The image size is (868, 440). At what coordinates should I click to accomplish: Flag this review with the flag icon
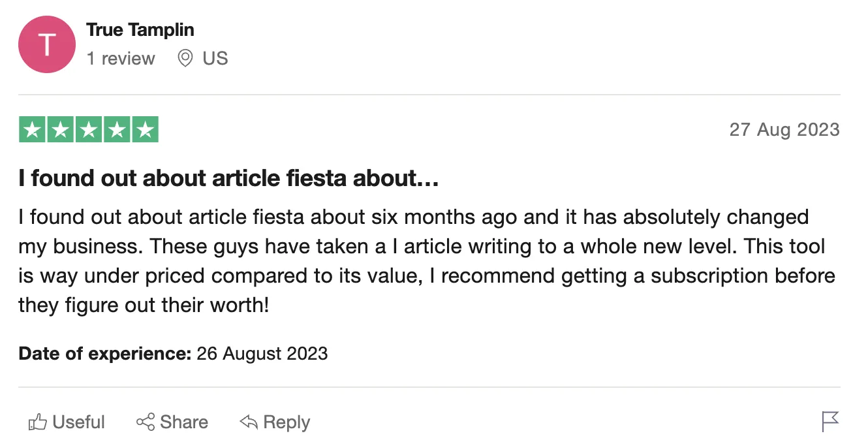[830, 422]
